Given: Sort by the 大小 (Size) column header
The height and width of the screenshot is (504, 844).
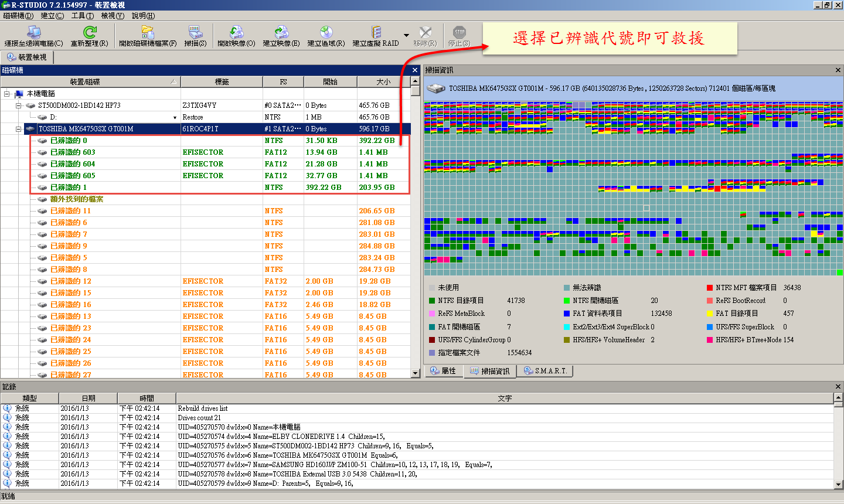Looking at the screenshot, I should coord(383,82).
